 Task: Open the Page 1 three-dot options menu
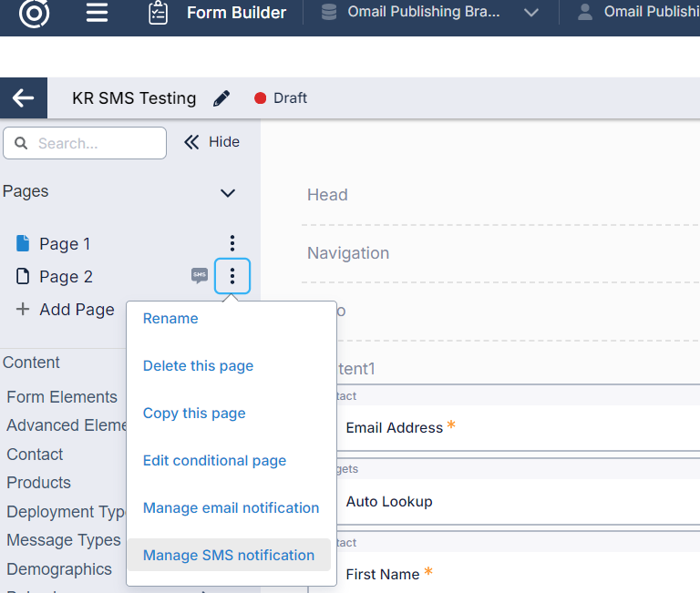point(232,243)
